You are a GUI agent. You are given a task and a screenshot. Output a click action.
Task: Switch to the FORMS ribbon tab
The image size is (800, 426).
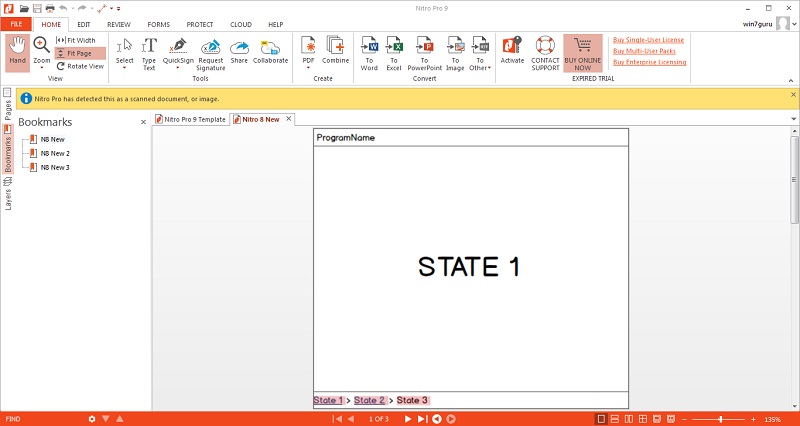click(159, 24)
